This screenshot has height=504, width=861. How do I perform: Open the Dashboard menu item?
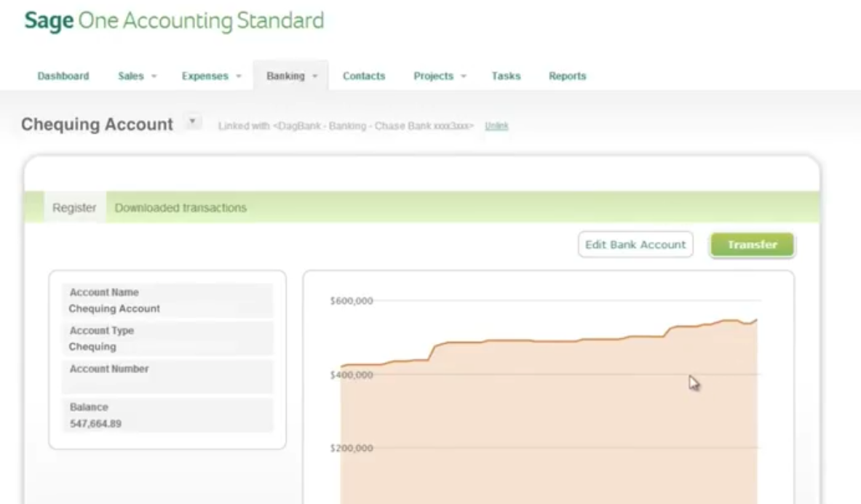point(63,76)
